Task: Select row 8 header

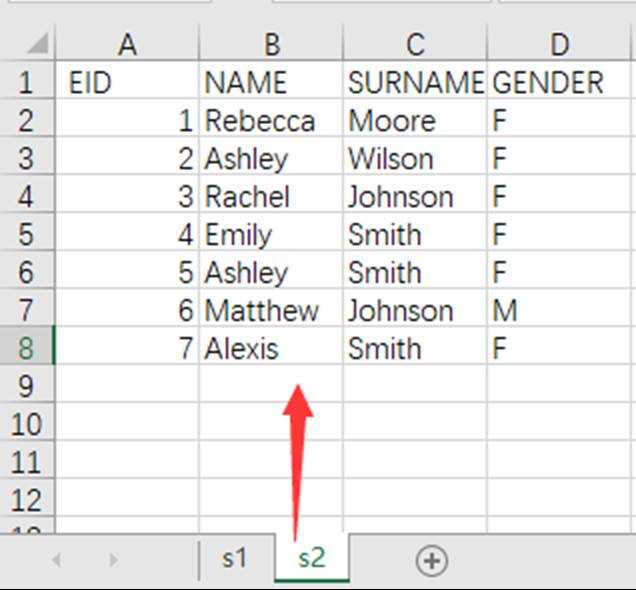Action: (x=27, y=347)
